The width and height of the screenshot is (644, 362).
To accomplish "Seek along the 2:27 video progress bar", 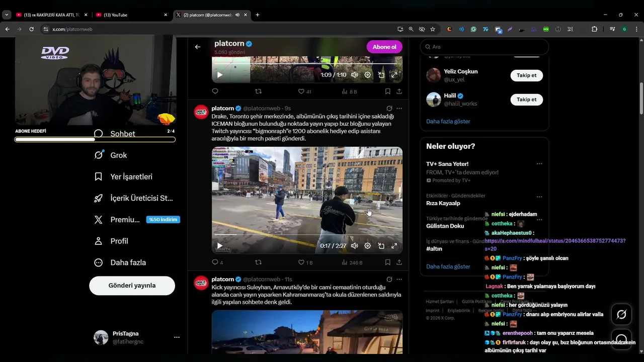I will click(307, 235).
